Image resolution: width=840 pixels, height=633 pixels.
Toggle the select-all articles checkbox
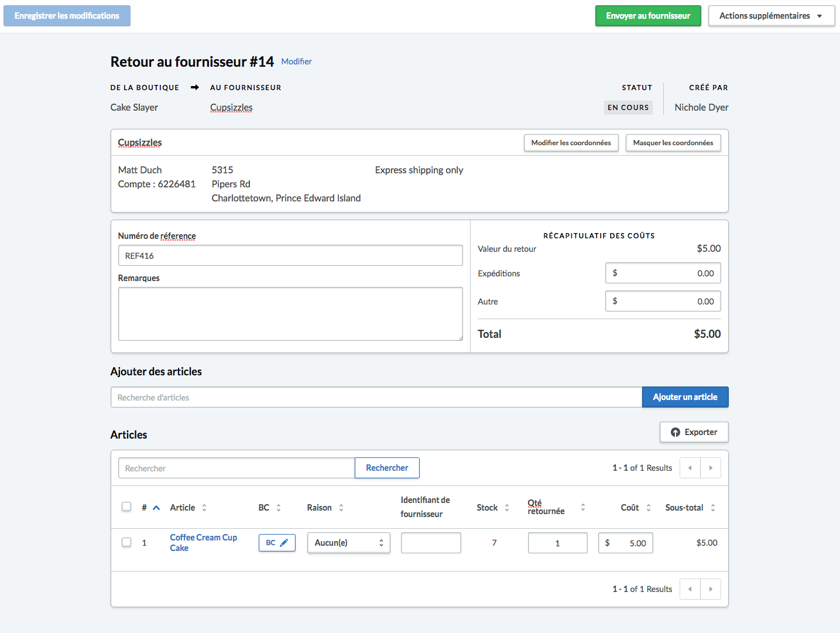click(126, 507)
